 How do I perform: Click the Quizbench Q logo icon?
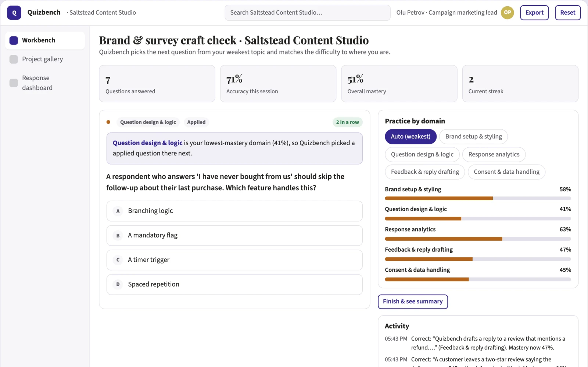point(14,12)
